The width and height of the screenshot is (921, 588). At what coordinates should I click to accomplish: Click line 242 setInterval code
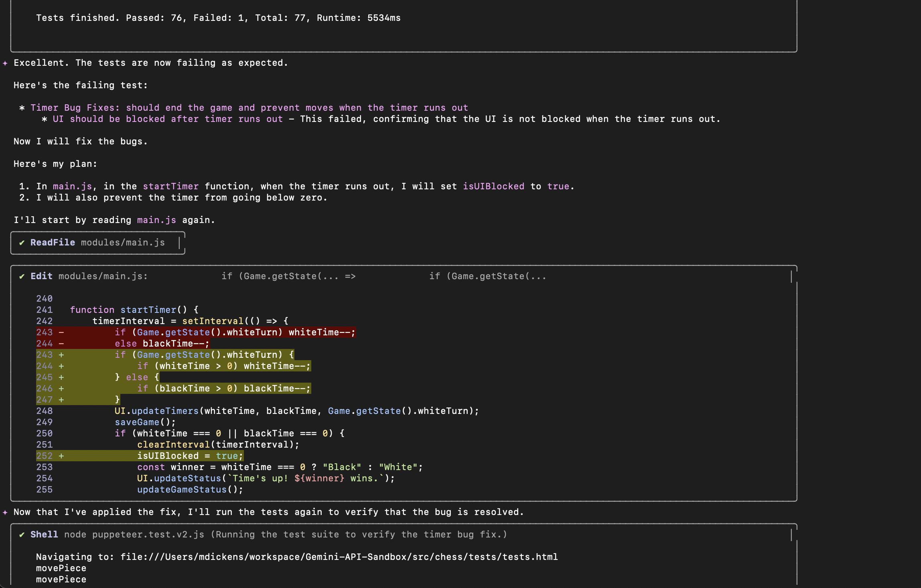tap(190, 321)
